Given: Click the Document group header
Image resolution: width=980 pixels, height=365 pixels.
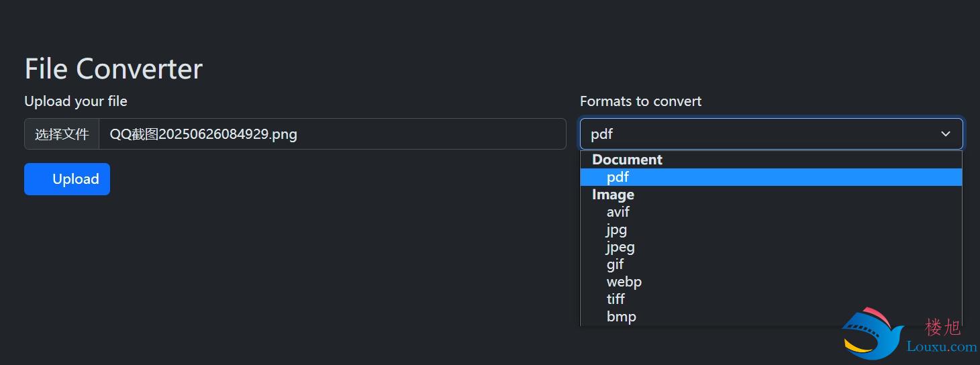Looking at the screenshot, I should (x=627, y=160).
